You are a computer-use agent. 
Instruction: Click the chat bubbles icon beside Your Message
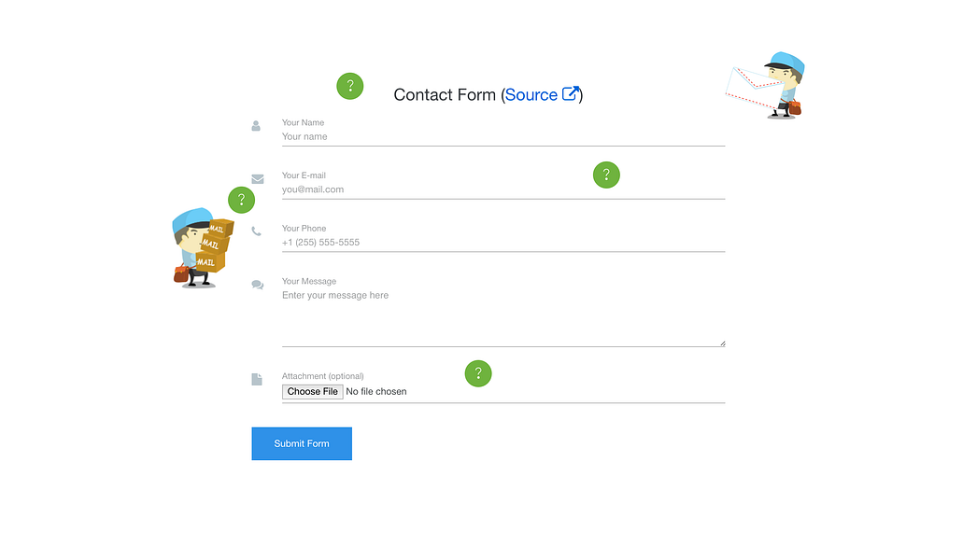click(x=258, y=285)
